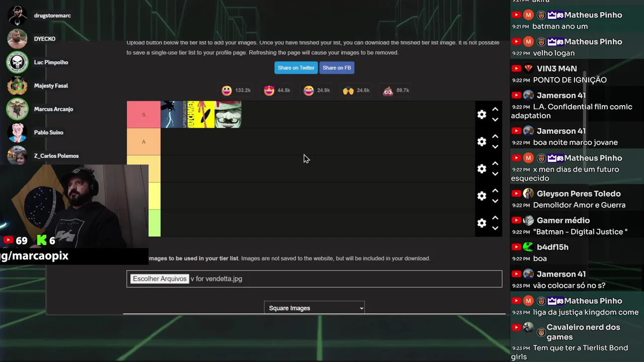This screenshot has width=644, height=362.
Task: Click up arrow of fourth tier row
Action: (x=495, y=191)
